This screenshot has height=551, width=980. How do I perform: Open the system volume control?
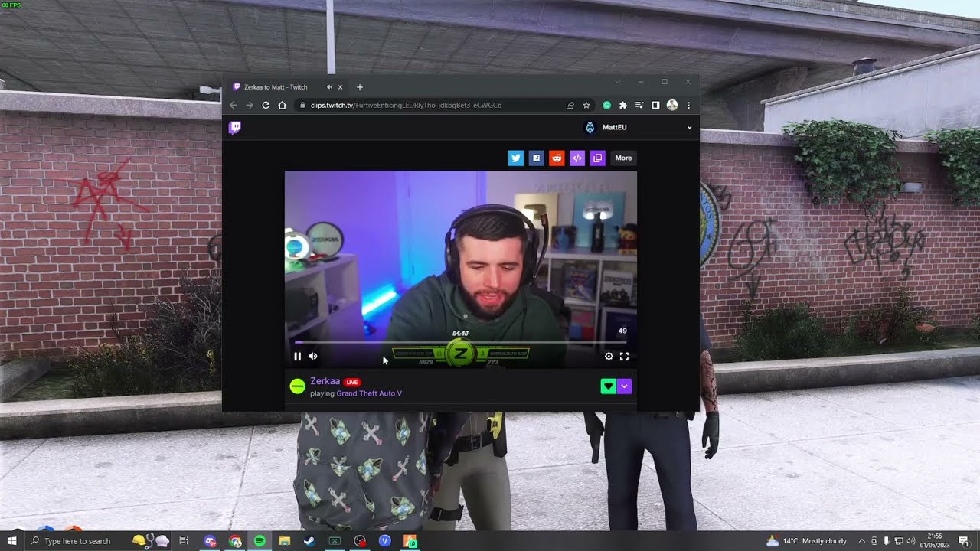pyautogui.click(x=911, y=541)
